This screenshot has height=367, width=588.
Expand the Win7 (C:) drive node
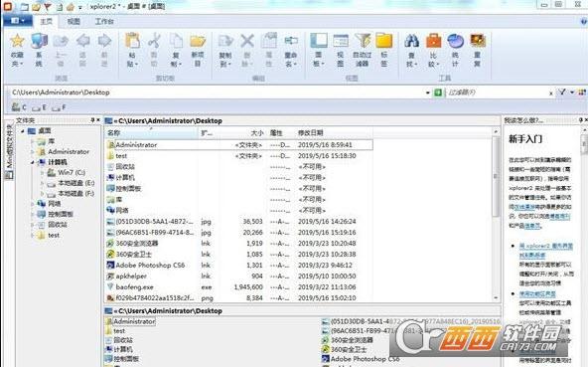[x=42, y=173]
